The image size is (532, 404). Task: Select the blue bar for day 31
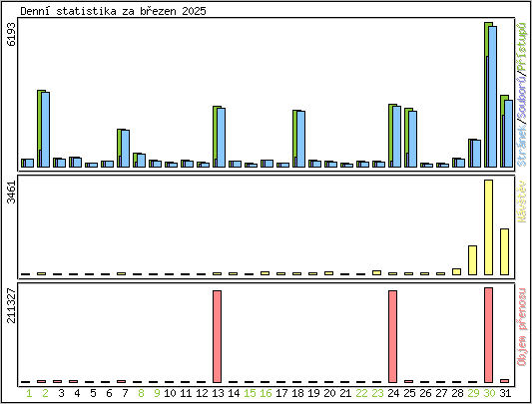(508, 134)
